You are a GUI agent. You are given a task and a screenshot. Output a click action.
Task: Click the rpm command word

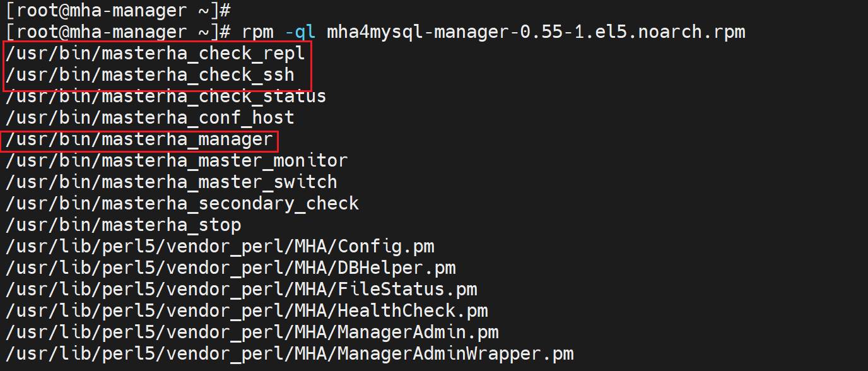257,32
